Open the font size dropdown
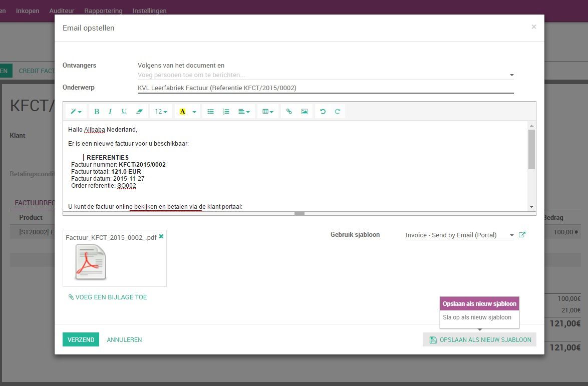Viewport: 588px width, 386px height. coord(161,111)
